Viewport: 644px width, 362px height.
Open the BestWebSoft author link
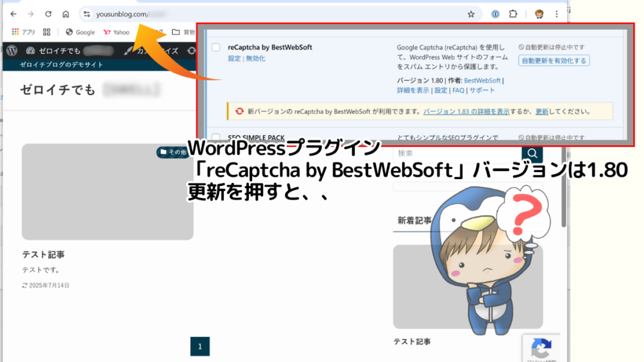click(482, 80)
